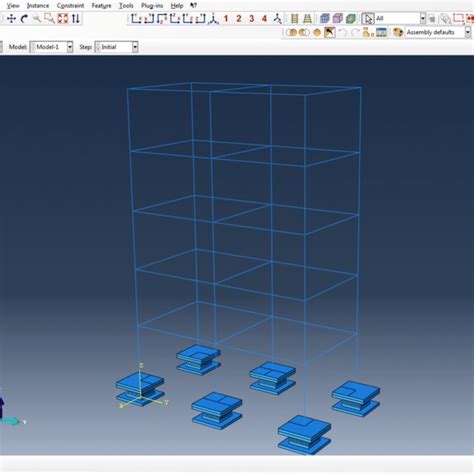Turn on perspective projection
This screenshot has width=474, height=474.
coord(307,19)
